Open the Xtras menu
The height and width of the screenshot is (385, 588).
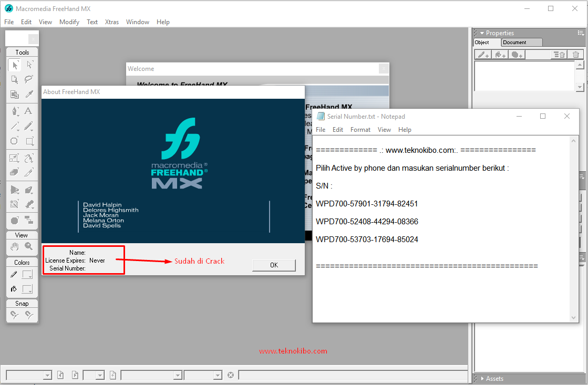[x=112, y=22]
